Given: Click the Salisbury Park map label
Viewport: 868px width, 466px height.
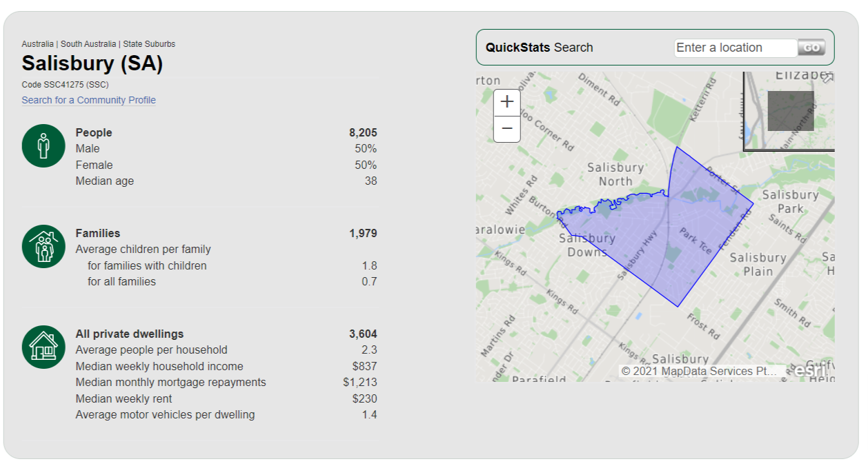Looking at the screenshot, I should click(791, 201).
